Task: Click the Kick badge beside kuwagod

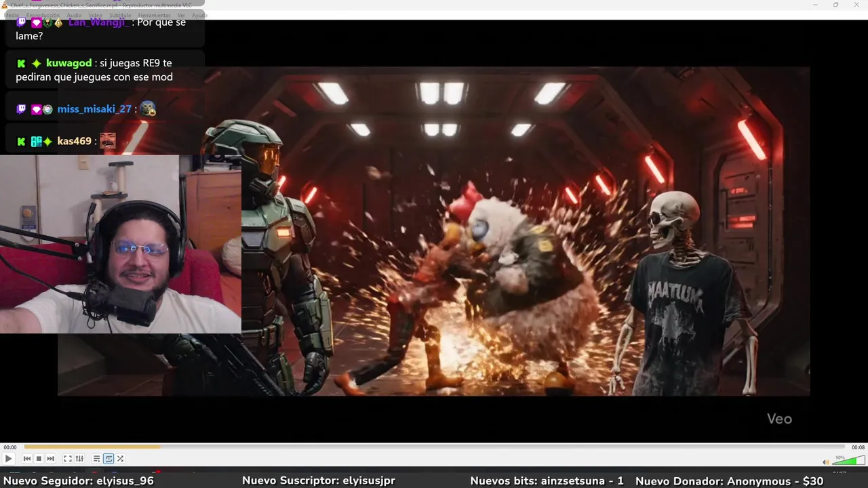Action: [21, 63]
